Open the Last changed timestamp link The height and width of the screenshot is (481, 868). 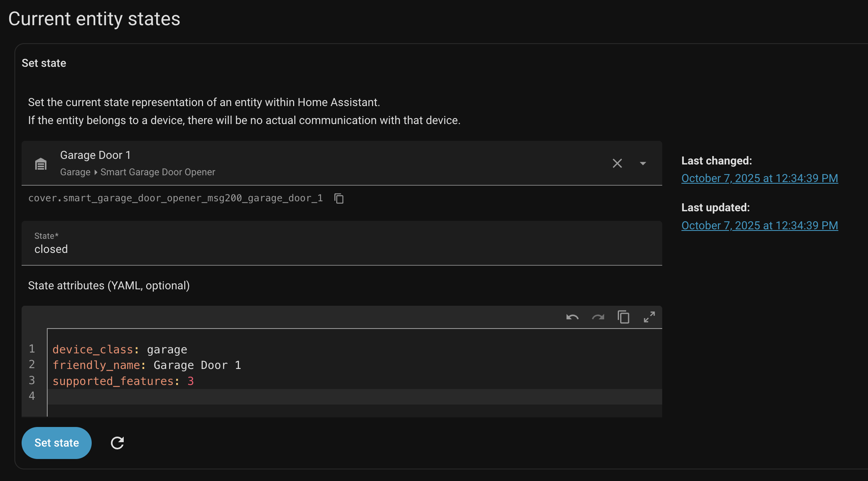tap(759, 178)
